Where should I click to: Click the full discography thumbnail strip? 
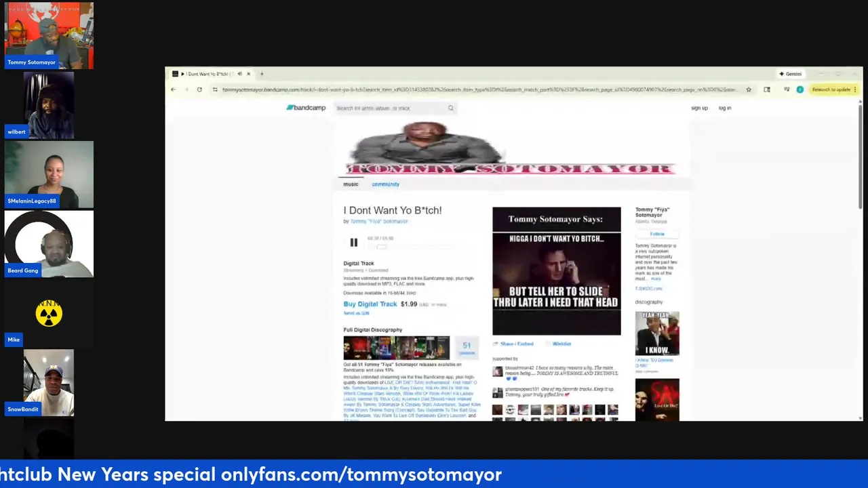[x=396, y=348]
